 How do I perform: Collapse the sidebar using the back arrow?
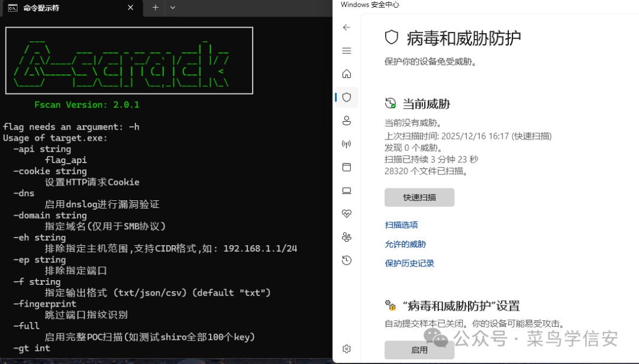tap(346, 27)
